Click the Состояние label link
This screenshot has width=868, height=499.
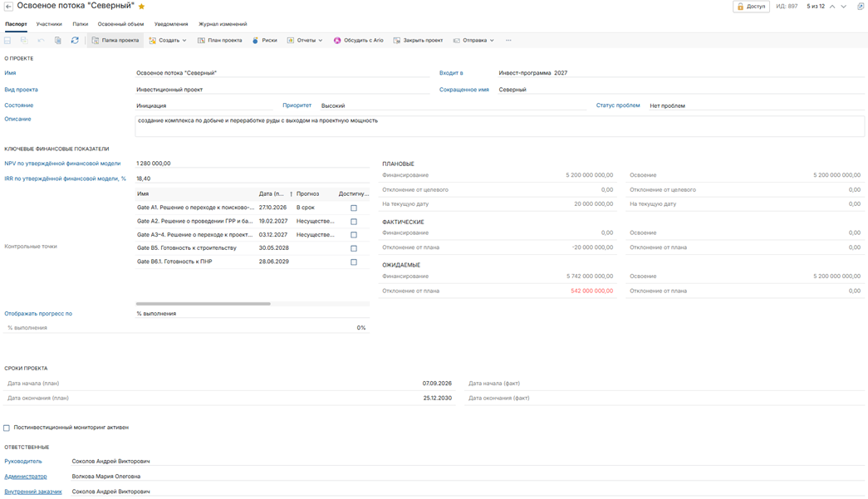(x=19, y=105)
